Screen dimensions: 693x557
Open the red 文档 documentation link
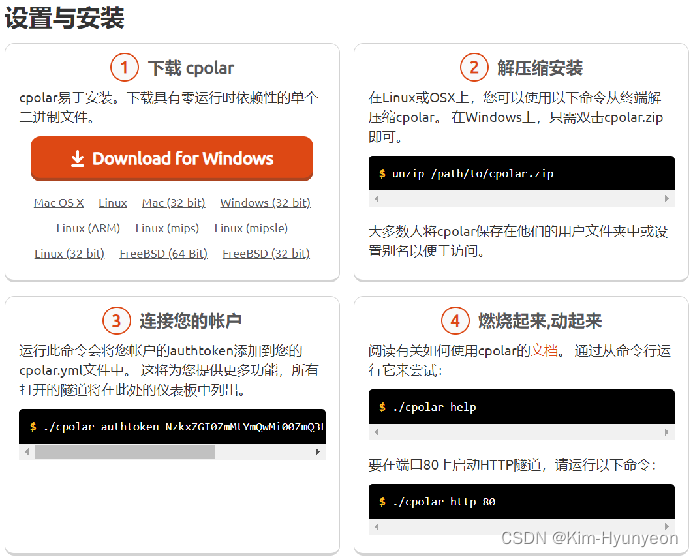coord(544,351)
